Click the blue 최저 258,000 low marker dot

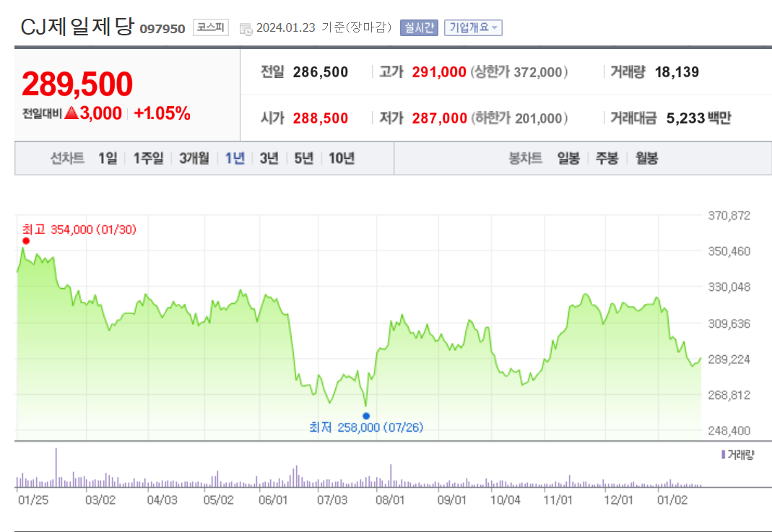(366, 416)
